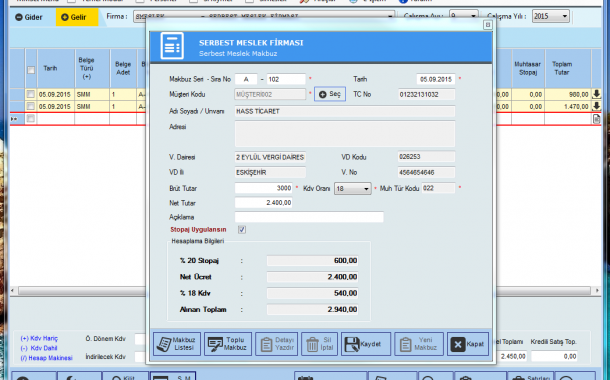
Task: Save the receipt with the Kaydet button
Action: click(x=366, y=344)
